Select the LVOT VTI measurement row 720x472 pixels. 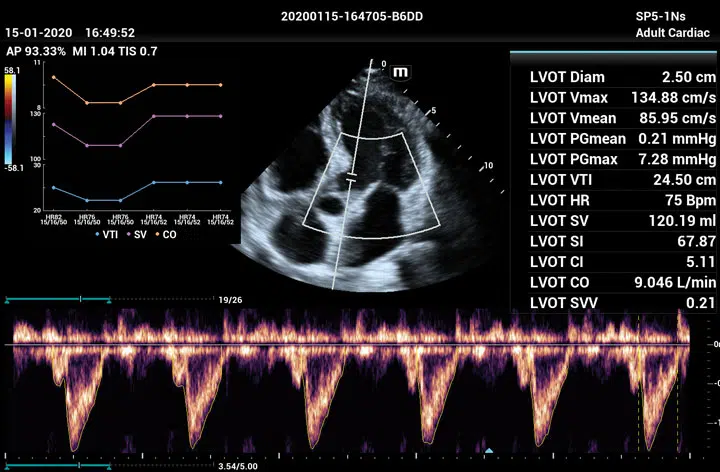(x=614, y=180)
